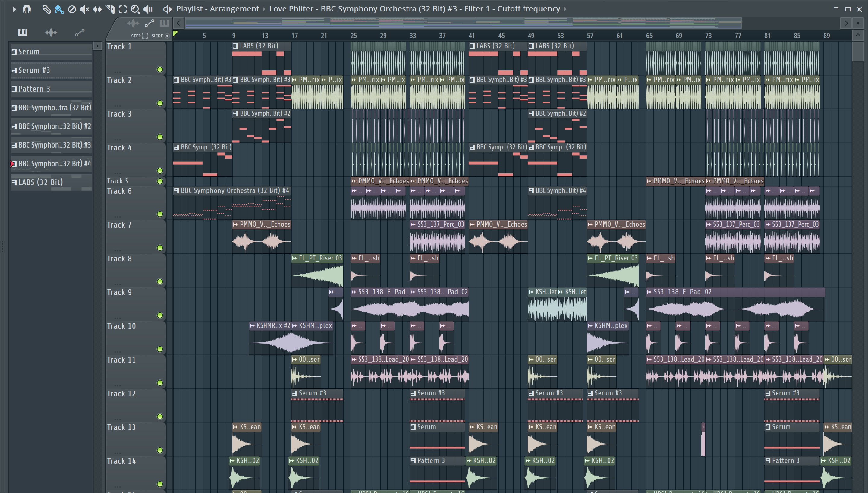Select LABS (32 Bit) pattern in picker
This screenshot has width=868, height=493.
click(51, 182)
